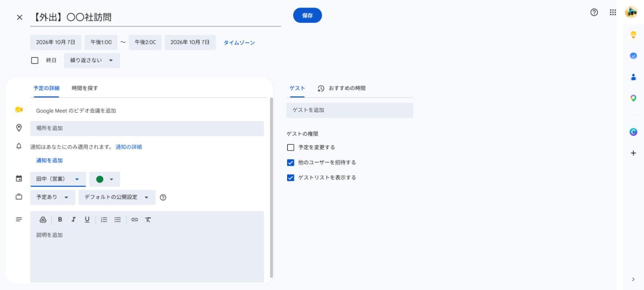The image size is (644, 290).
Task: Select the ゲスト tab
Action: [297, 88]
